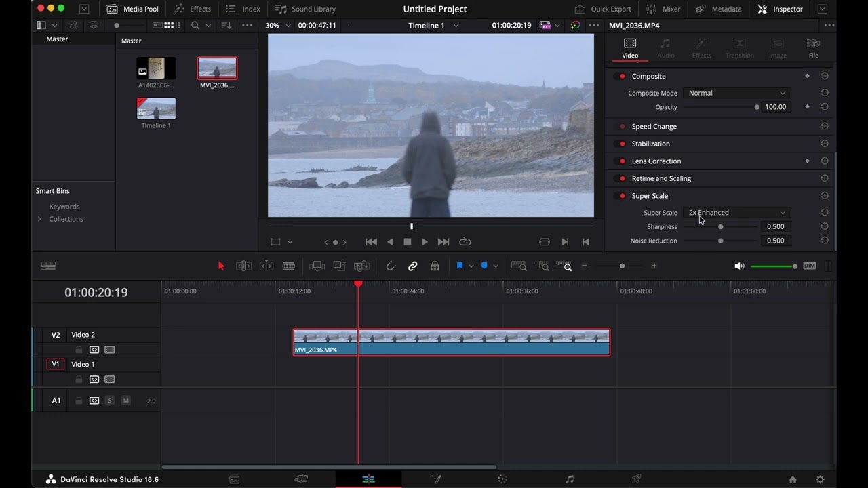This screenshot has width=868, height=488.
Task: Click the Sharpness value field
Action: [x=776, y=227]
